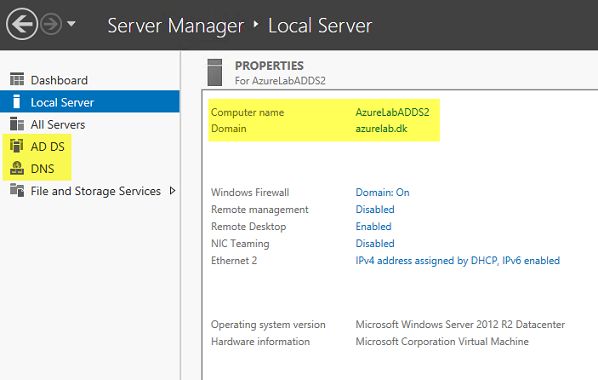Click the DNS role icon
Screen dimensions: 598x380
[x=17, y=168]
